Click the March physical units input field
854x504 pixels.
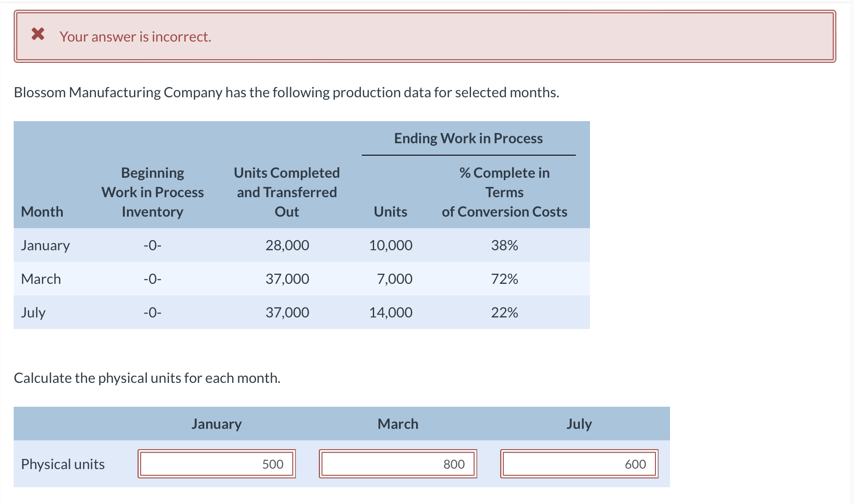tap(398, 464)
